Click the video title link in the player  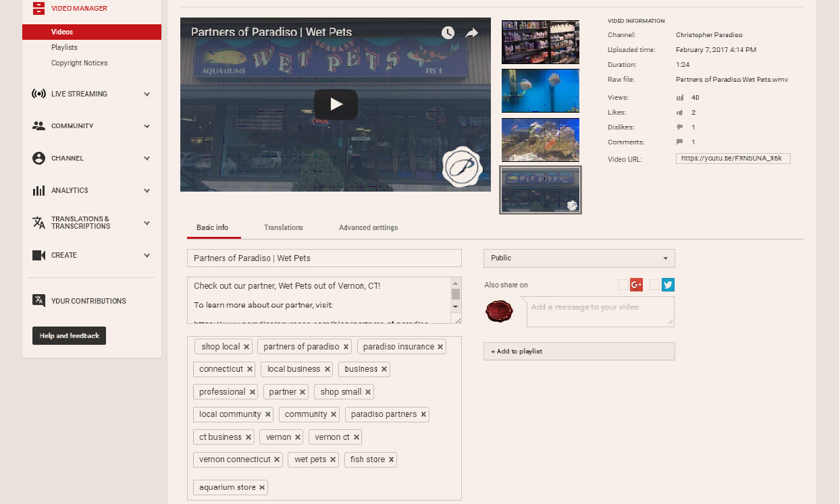point(271,32)
